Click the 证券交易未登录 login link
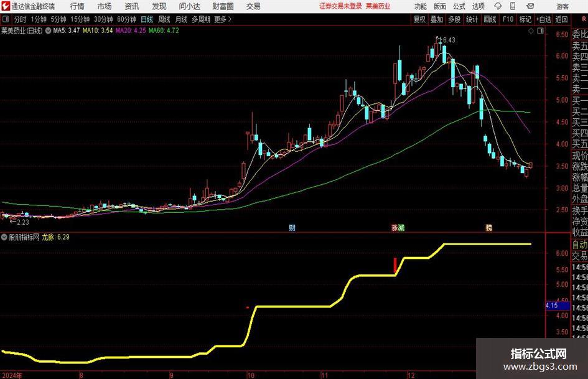 point(340,6)
